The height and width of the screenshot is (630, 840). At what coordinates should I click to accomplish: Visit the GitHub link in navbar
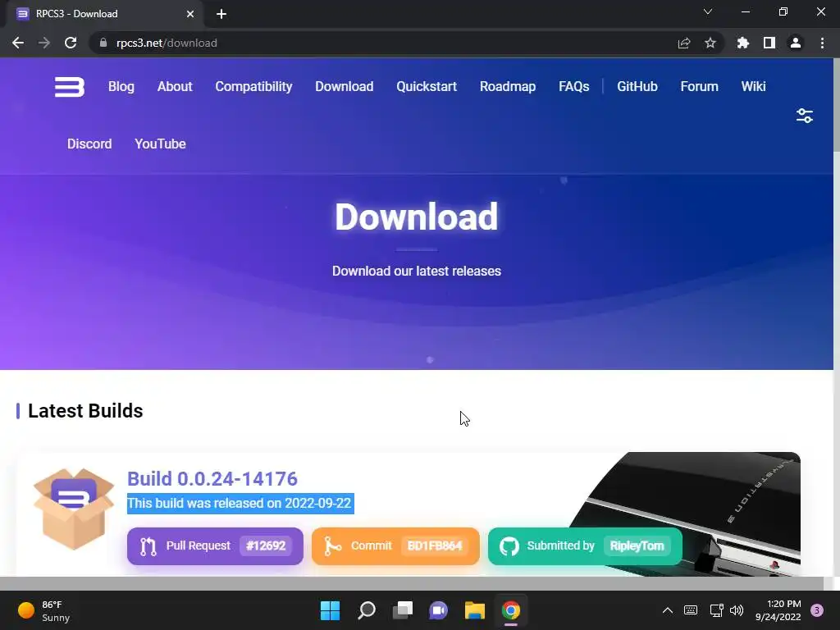pos(637,86)
